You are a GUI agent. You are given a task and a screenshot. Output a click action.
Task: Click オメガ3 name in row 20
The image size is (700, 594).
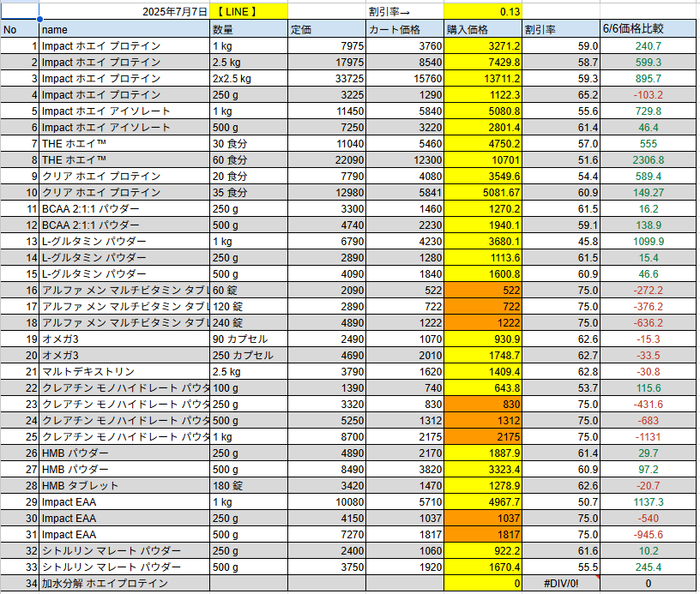[x=124, y=356]
